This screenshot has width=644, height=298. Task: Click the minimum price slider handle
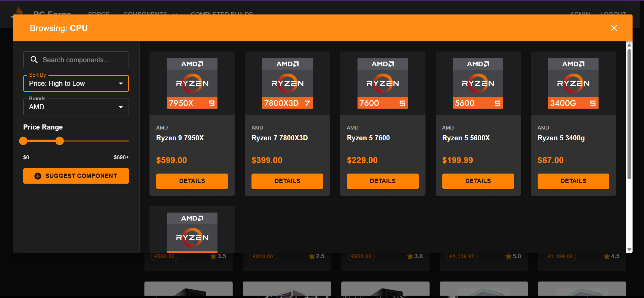tap(23, 141)
